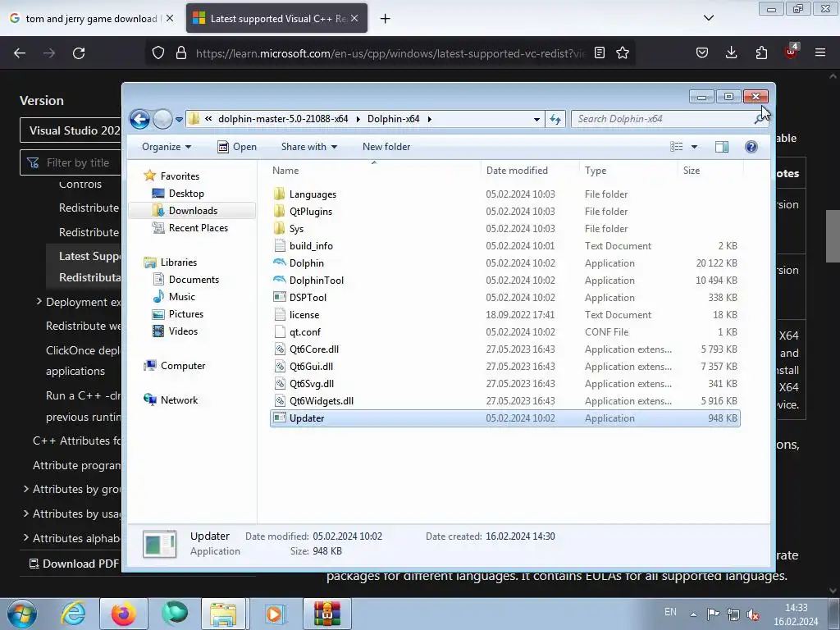Go back in Explorer window

[139, 119]
